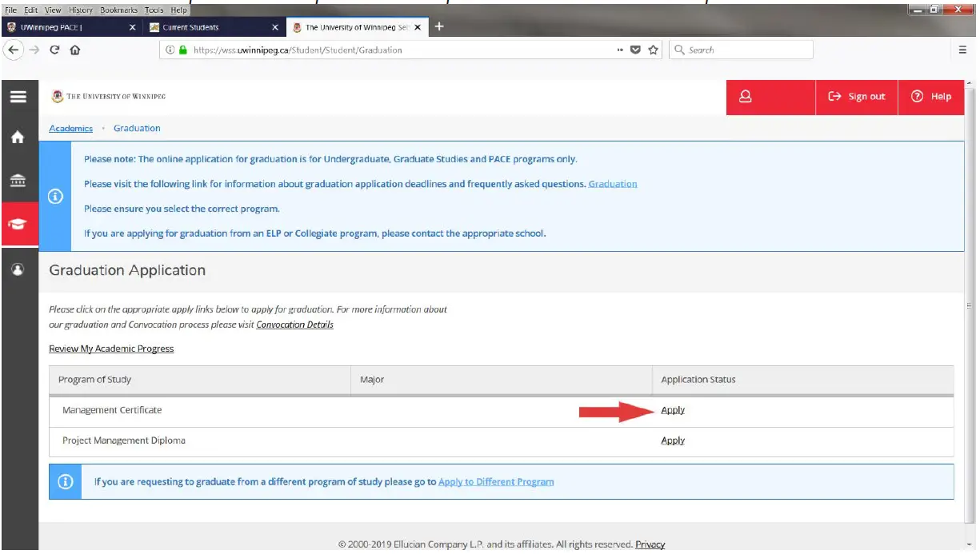
Task: Click the Graduation breadcrumb text
Action: (137, 128)
